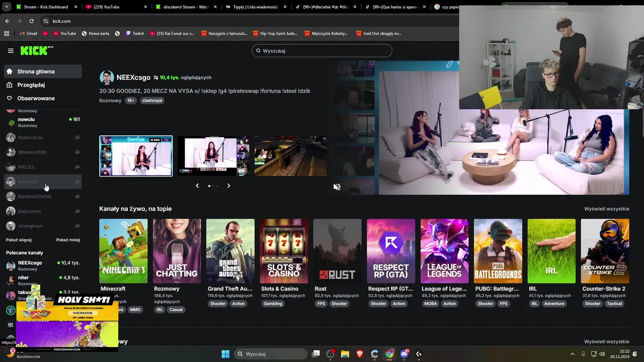The height and width of the screenshot is (362, 644).
Task: Open recommended channel NEEXcsgo in sidebar
Action: coord(43,265)
